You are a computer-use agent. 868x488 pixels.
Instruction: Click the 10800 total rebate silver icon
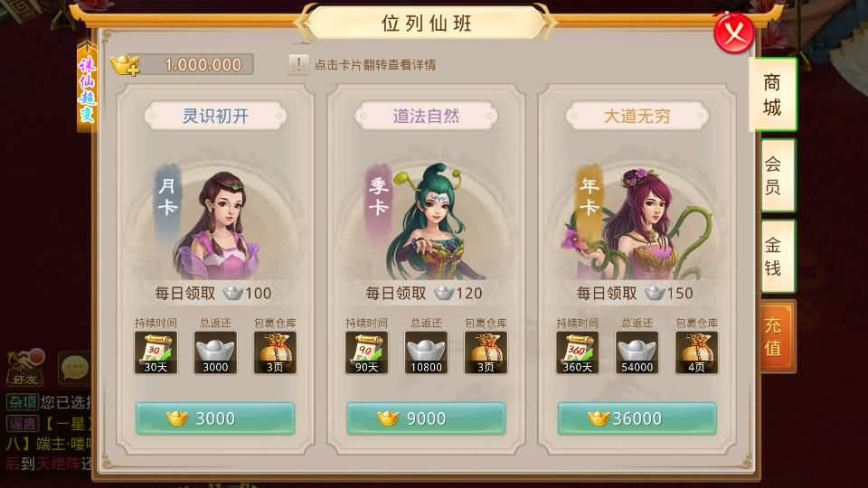click(426, 352)
